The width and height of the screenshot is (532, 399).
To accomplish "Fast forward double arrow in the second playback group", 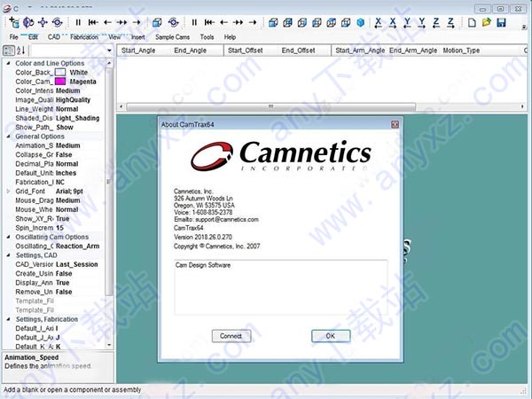I will pos(238,22).
